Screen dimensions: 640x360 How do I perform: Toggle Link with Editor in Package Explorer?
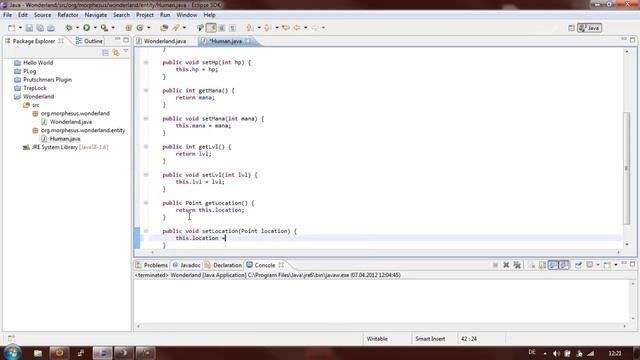click(116, 53)
